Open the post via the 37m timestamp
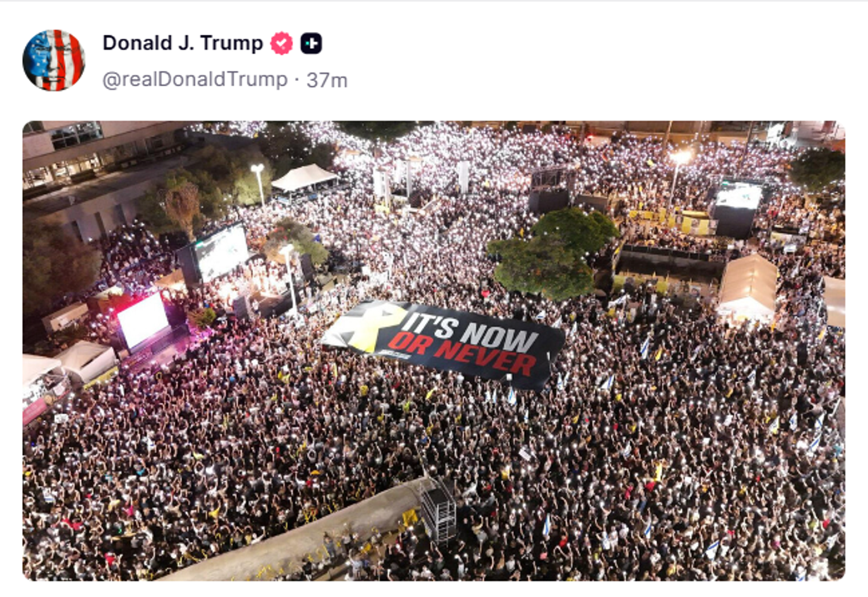 click(x=327, y=80)
